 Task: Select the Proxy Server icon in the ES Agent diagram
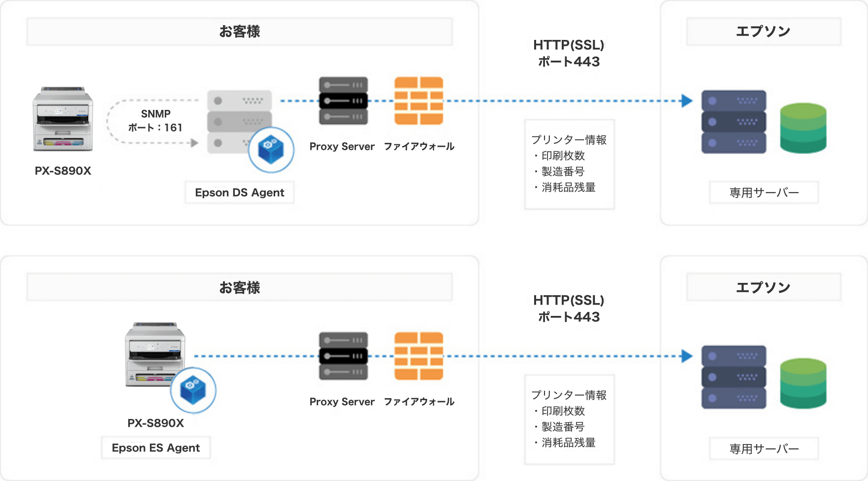pyautogui.click(x=343, y=356)
